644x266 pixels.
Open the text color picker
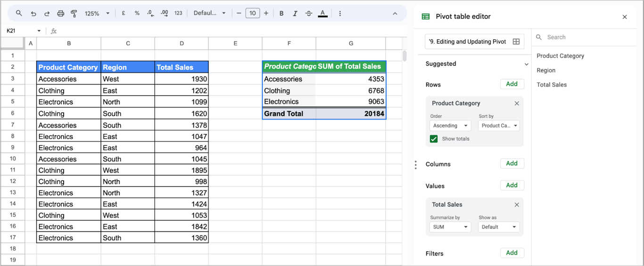[x=322, y=13]
